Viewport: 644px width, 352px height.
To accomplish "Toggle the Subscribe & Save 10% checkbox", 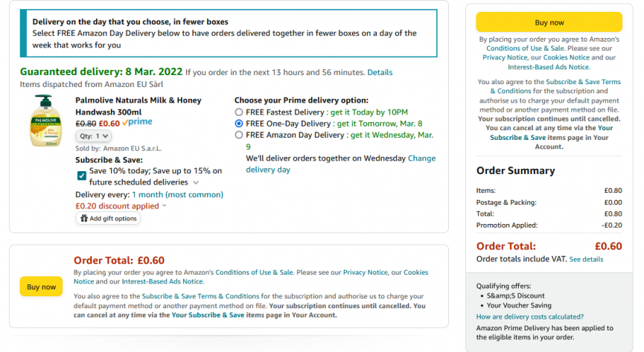I will (x=81, y=176).
